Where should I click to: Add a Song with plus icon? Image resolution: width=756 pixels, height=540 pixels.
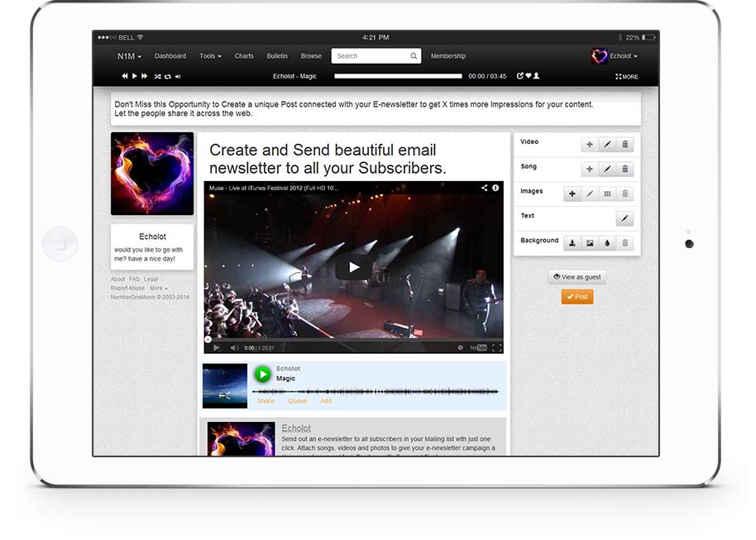[x=589, y=169]
